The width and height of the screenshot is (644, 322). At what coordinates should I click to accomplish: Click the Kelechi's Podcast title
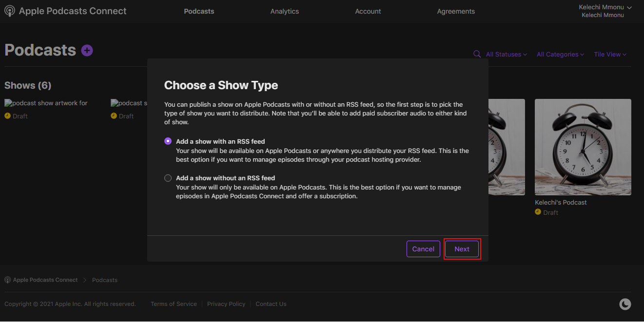tap(561, 202)
